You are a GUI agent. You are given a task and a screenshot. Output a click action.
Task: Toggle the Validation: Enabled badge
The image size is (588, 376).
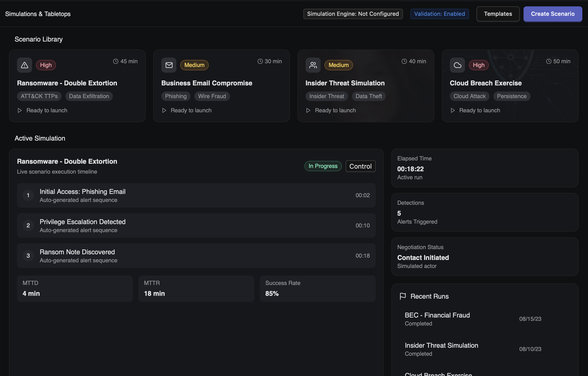439,14
